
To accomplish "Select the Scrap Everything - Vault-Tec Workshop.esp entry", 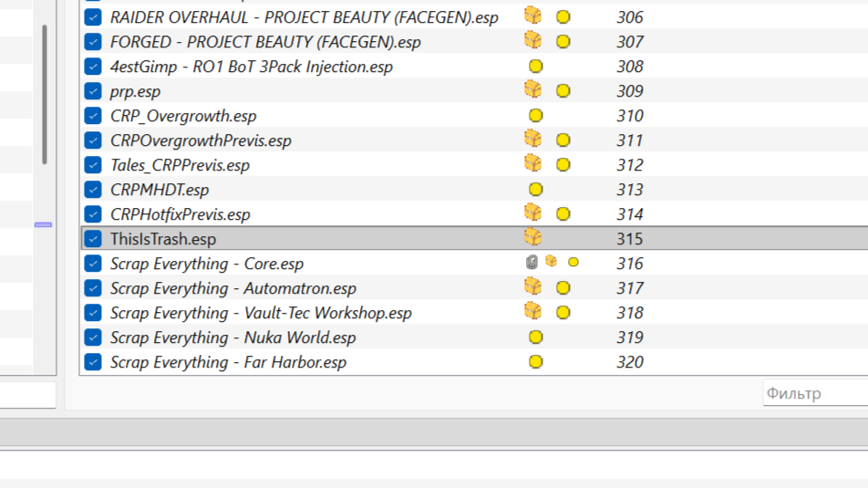I will click(261, 313).
